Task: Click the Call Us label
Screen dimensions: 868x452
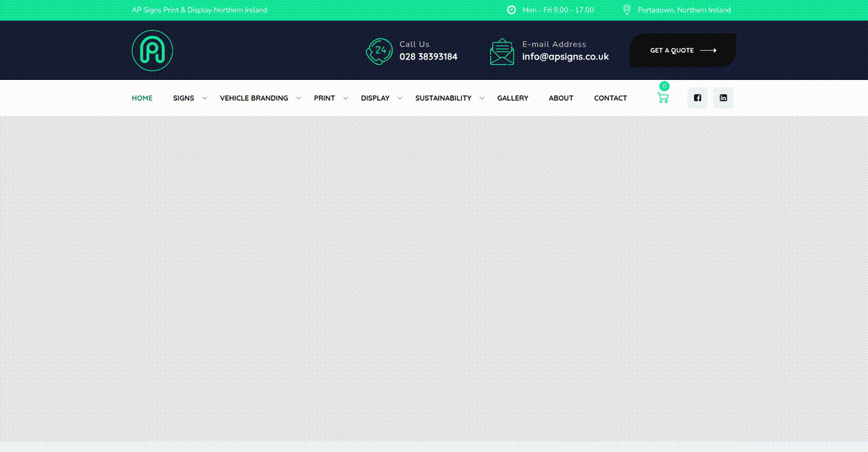Action: [x=414, y=44]
